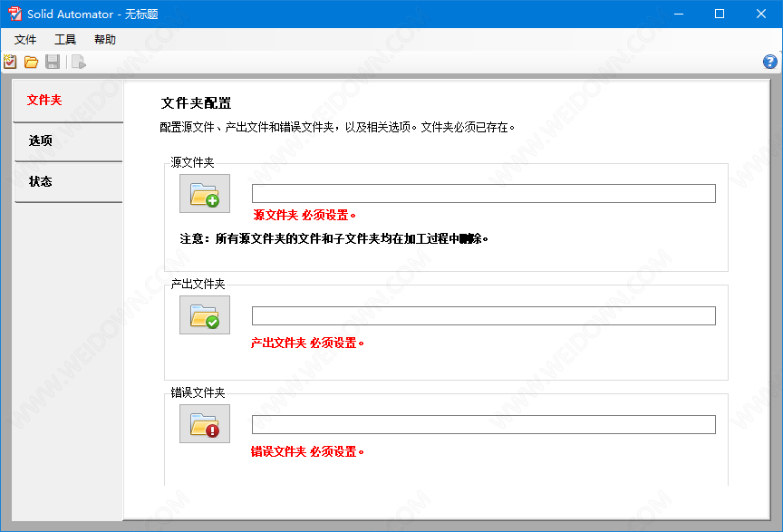The image size is (783, 532).
Task: Switch to the 状态 sidebar tab
Action: [x=68, y=182]
